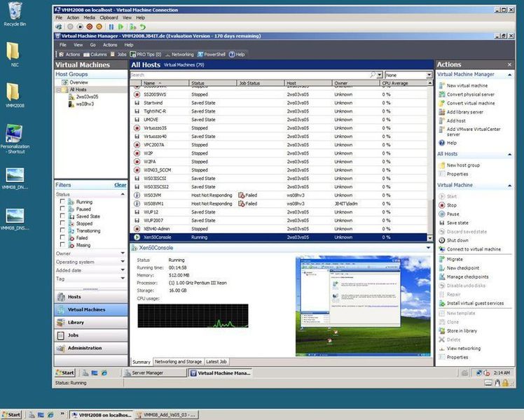Click Jobs in the VMM toolbar
The width and height of the screenshot is (524, 420).
(x=118, y=55)
